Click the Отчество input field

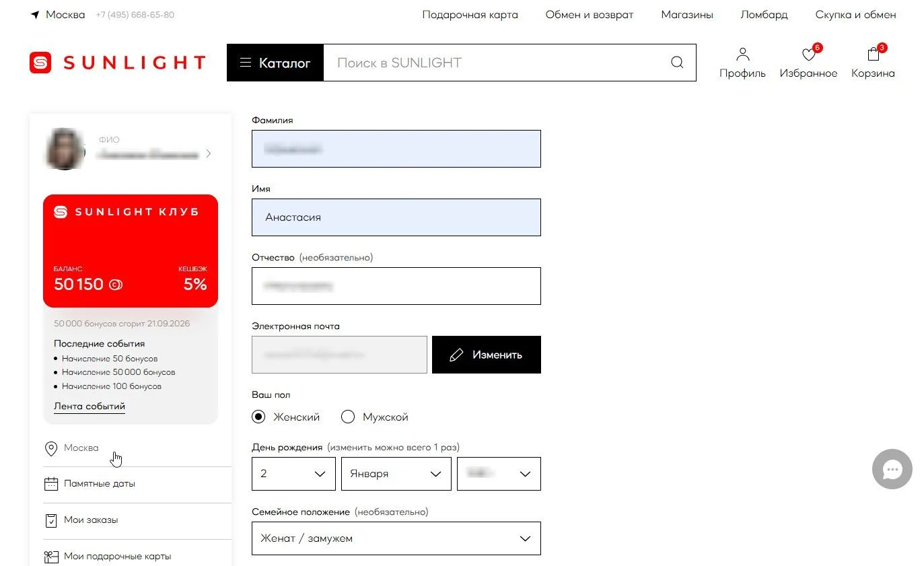(x=396, y=286)
